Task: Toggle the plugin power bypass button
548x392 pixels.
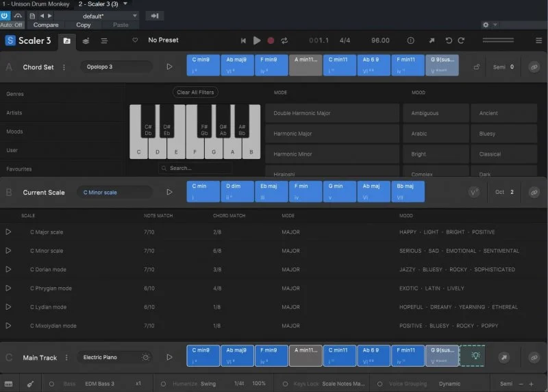Action: [x=5, y=16]
